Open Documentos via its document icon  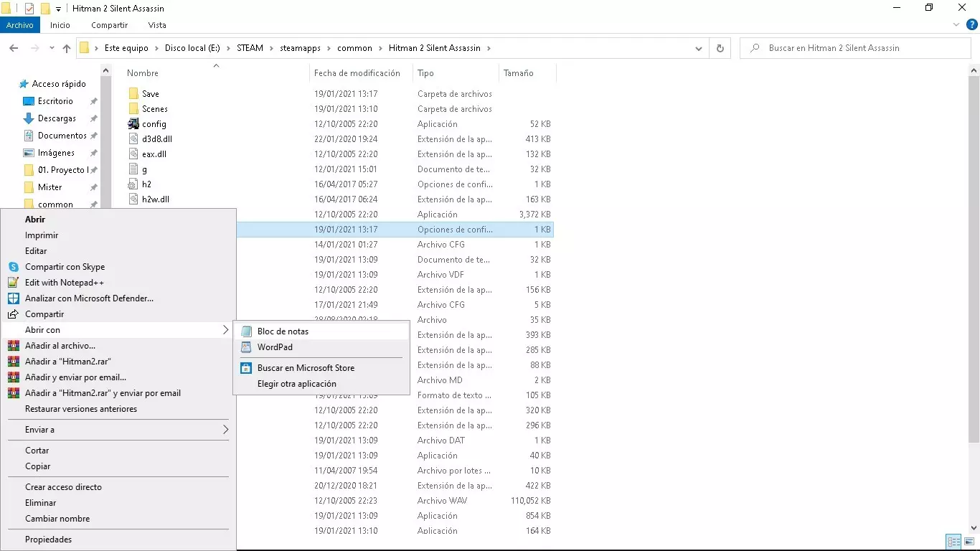click(x=29, y=136)
